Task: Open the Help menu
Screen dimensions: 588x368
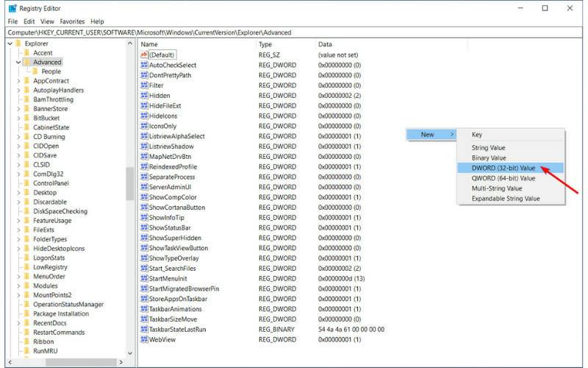Action: coord(97,21)
